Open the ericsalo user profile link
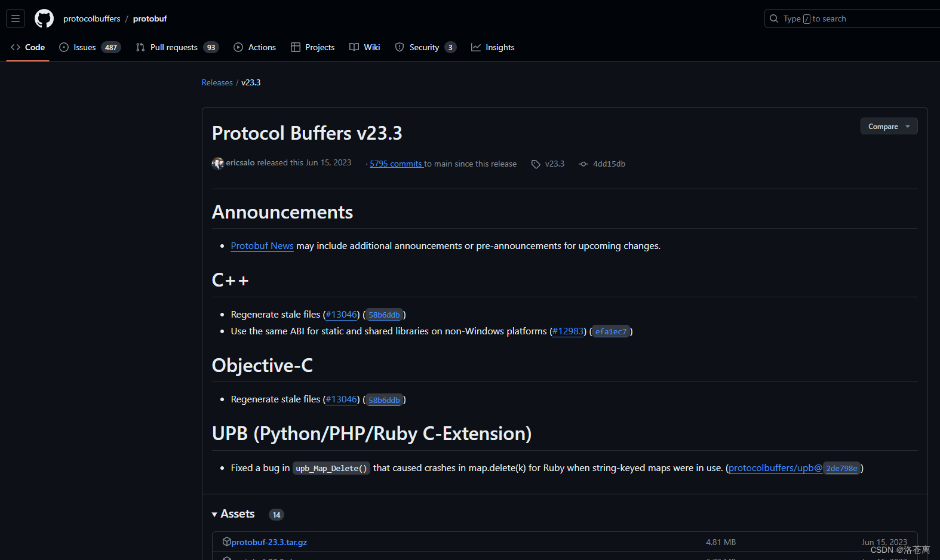The image size is (940, 560). click(240, 162)
